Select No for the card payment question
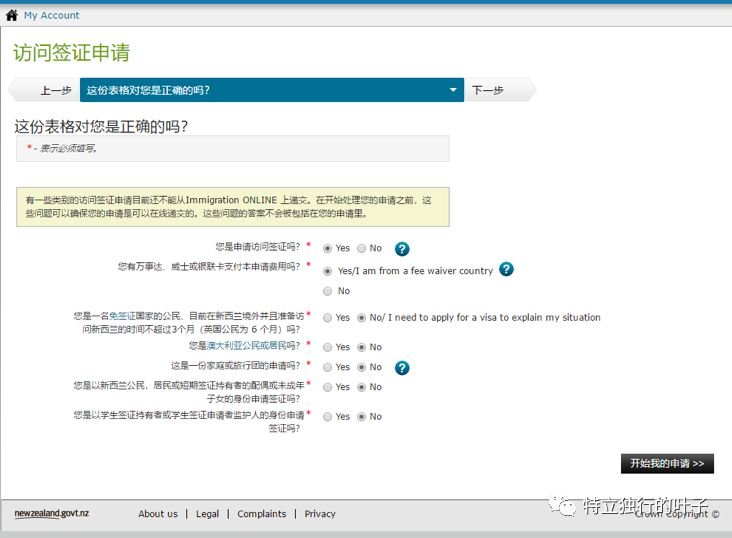732x538 pixels. click(327, 291)
